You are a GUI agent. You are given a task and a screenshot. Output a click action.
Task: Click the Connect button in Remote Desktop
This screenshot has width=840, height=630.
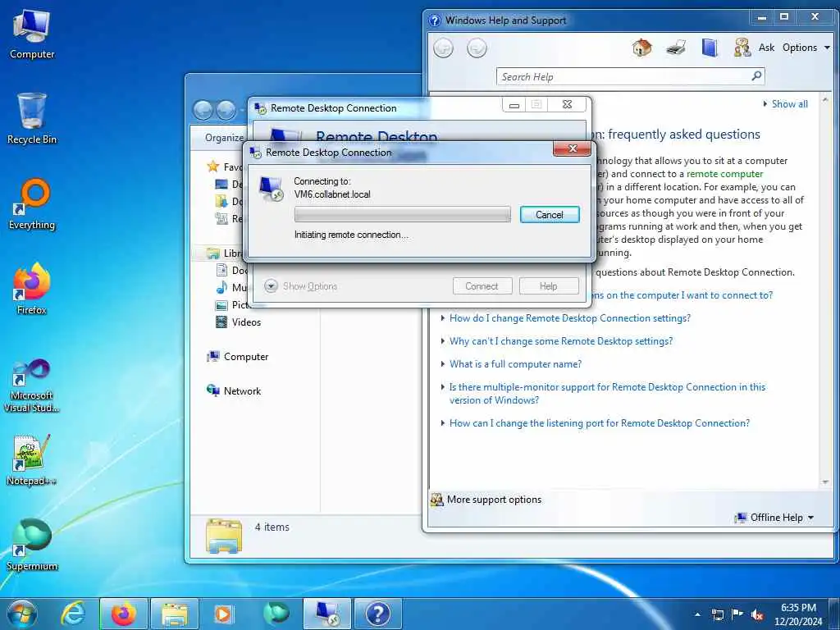point(482,286)
